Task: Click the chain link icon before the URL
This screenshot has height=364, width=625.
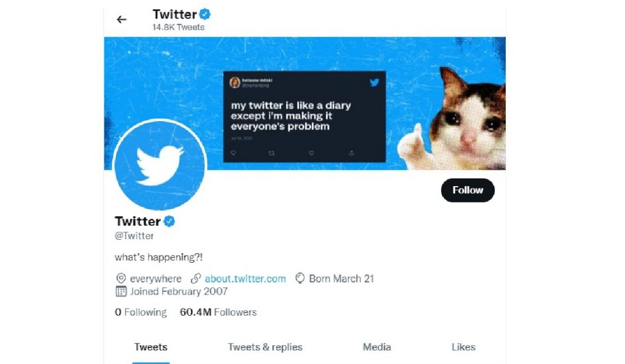Action: [196, 279]
